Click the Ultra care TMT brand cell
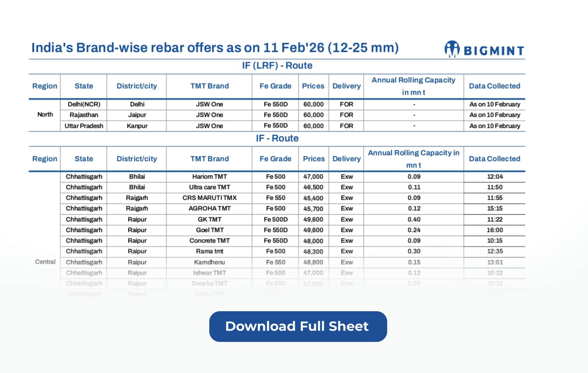 coord(209,187)
